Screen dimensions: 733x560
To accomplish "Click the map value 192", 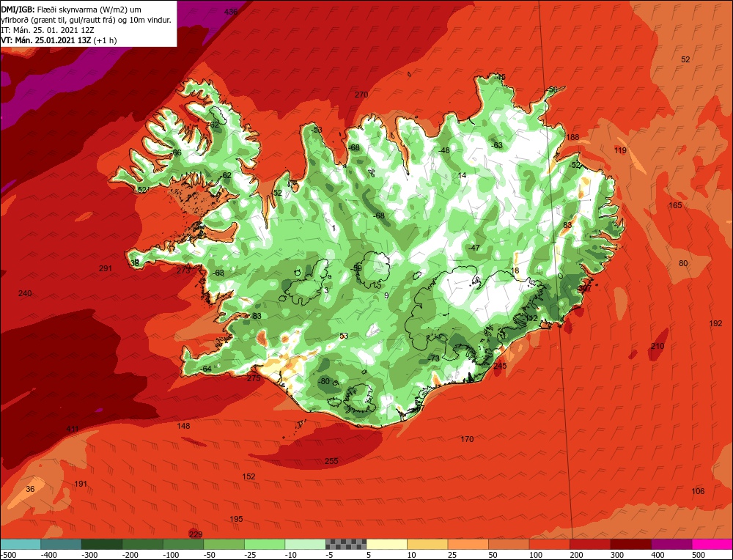I will coord(715,323).
